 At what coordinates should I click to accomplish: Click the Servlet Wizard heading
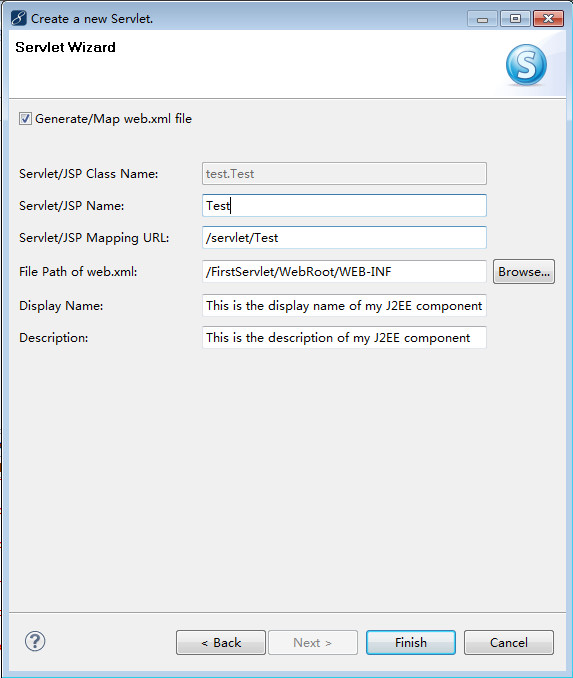click(65, 47)
